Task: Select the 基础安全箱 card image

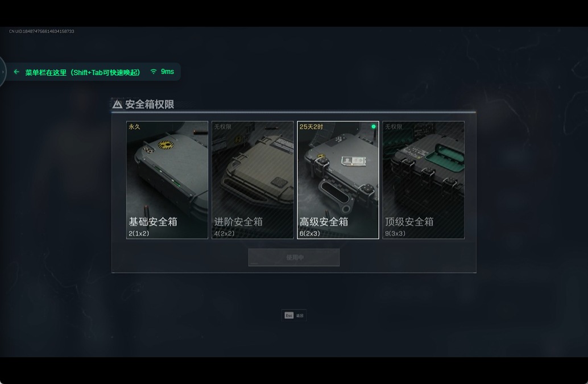Action: (167, 180)
